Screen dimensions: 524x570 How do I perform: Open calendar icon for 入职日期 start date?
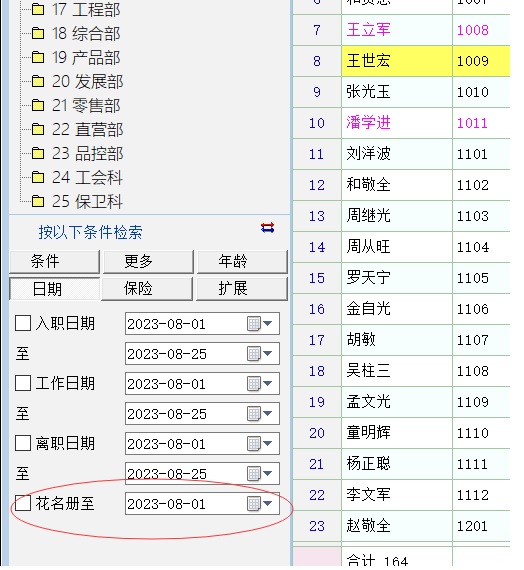(x=253, y=324)
